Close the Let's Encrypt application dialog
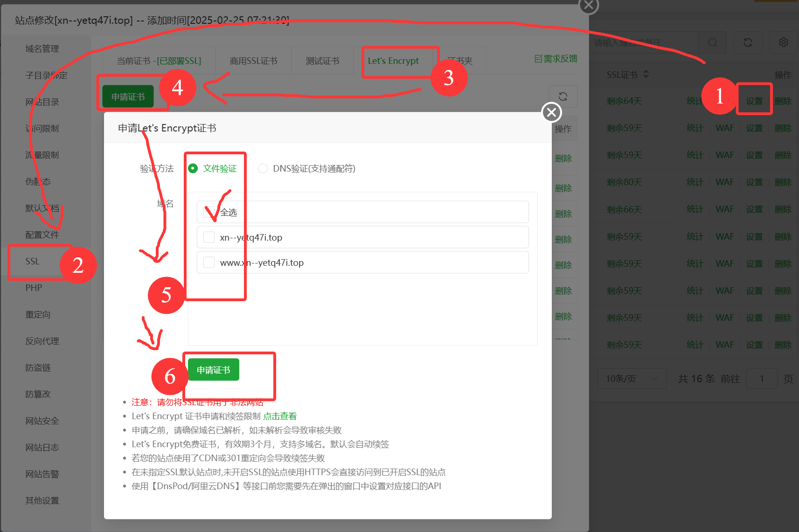 (x=551, y=112)
